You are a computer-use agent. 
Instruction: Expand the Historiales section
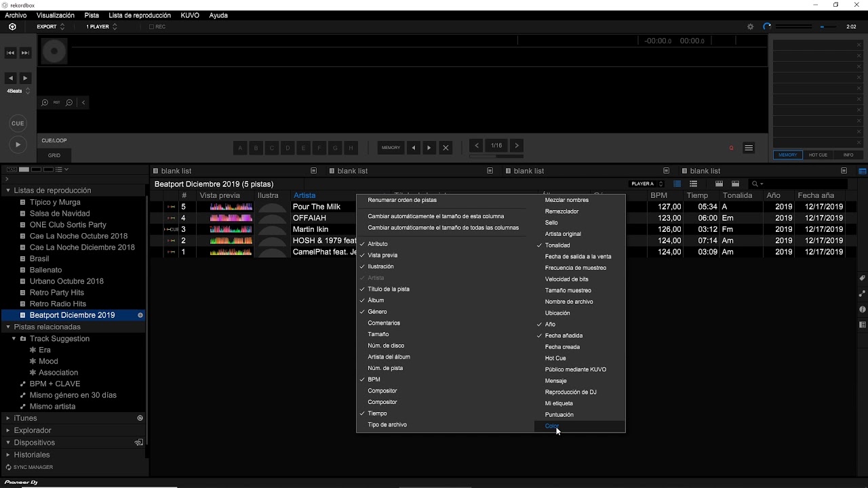click(x=8, y=455)
